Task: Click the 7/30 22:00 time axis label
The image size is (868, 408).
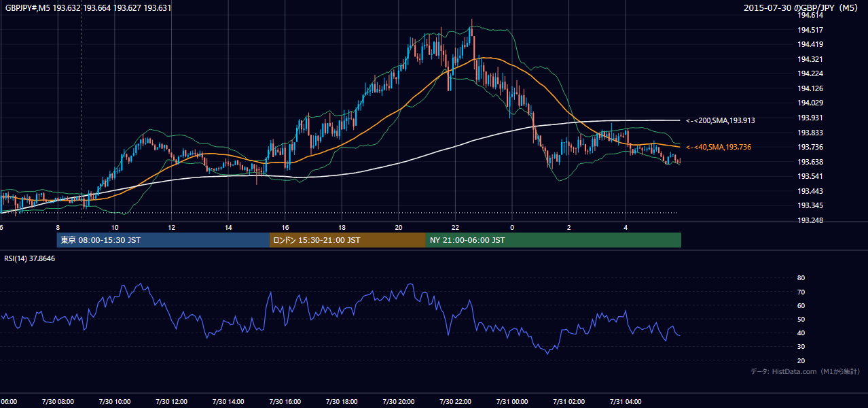Action: [x=455, y=401]
